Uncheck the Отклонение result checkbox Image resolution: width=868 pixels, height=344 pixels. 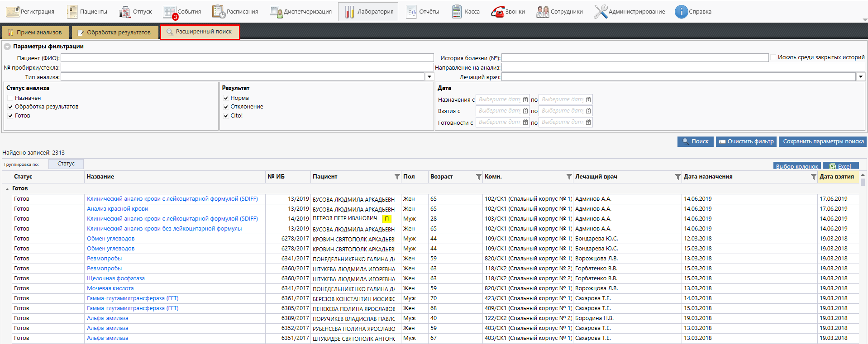226,107
